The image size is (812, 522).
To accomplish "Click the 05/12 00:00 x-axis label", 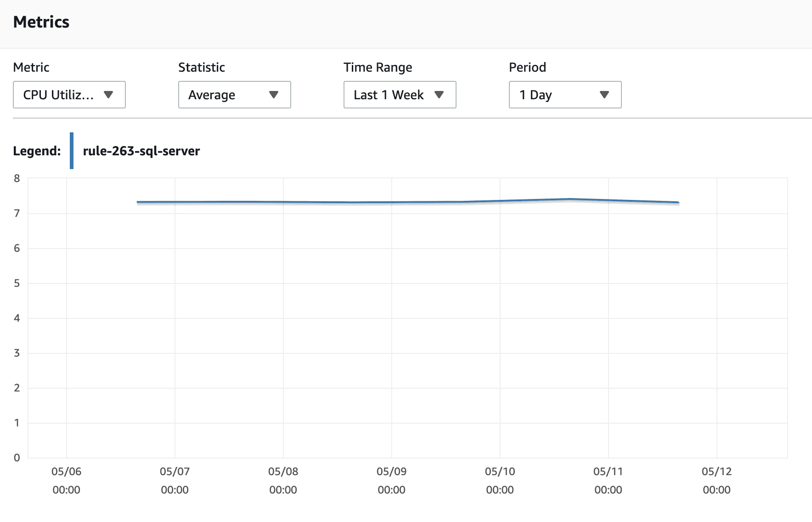I will click(717, 481).
